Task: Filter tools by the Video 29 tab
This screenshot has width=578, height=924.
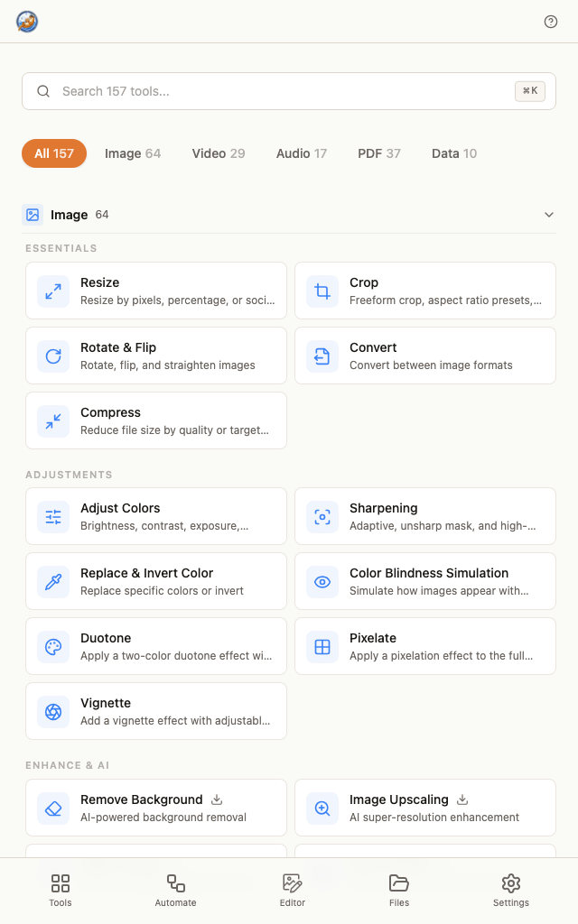Action: point(219,153)
